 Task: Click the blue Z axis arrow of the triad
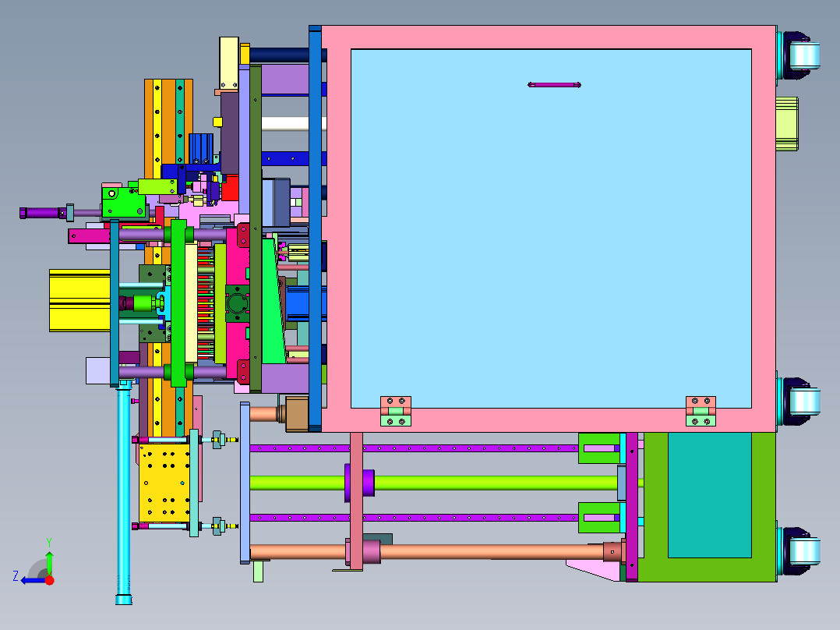pyautogui.click(x=32, y=580)
